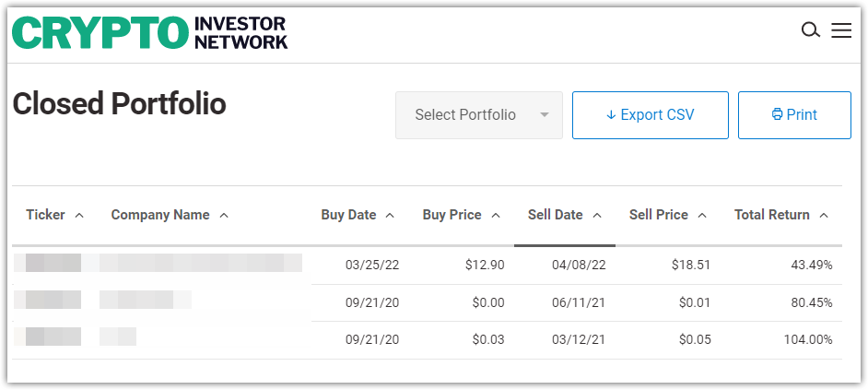The image size is (868, 390).
Task: Open the Select Portfolio dropdown
Action: tap(479, 115)
